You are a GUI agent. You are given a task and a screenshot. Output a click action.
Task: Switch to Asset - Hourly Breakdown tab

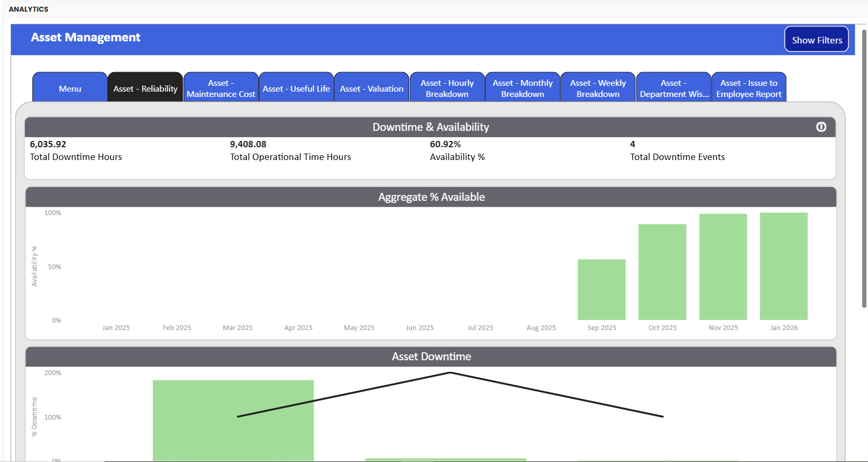click(x=447, y=87)
